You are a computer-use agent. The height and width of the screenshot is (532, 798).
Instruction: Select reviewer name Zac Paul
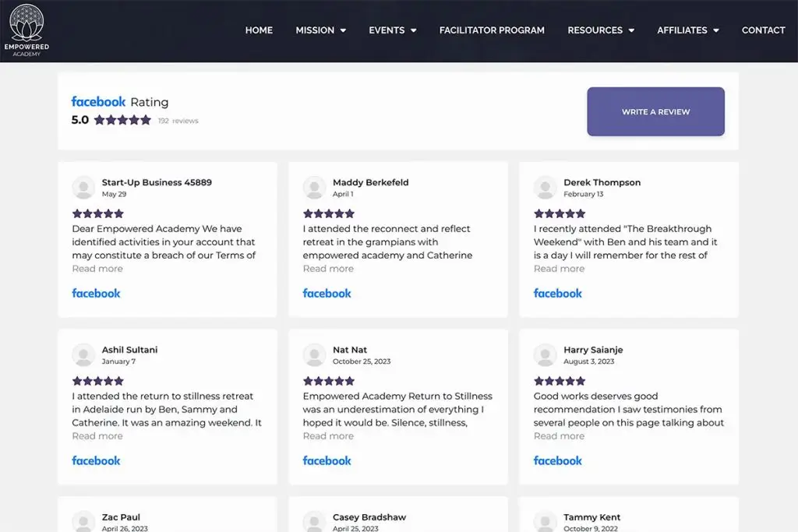click(121, 516)
